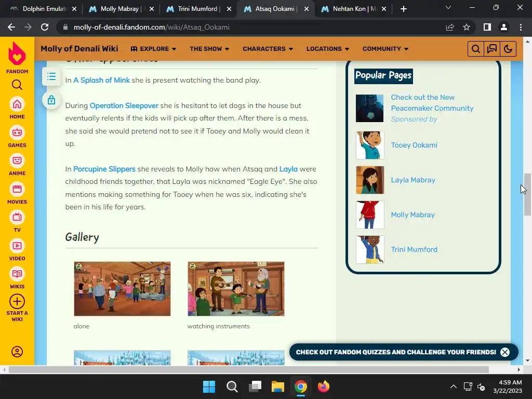Screen dimensions: 532x399
Task: Open the Porcupine Slippers link
Action: tap(104, 169)
